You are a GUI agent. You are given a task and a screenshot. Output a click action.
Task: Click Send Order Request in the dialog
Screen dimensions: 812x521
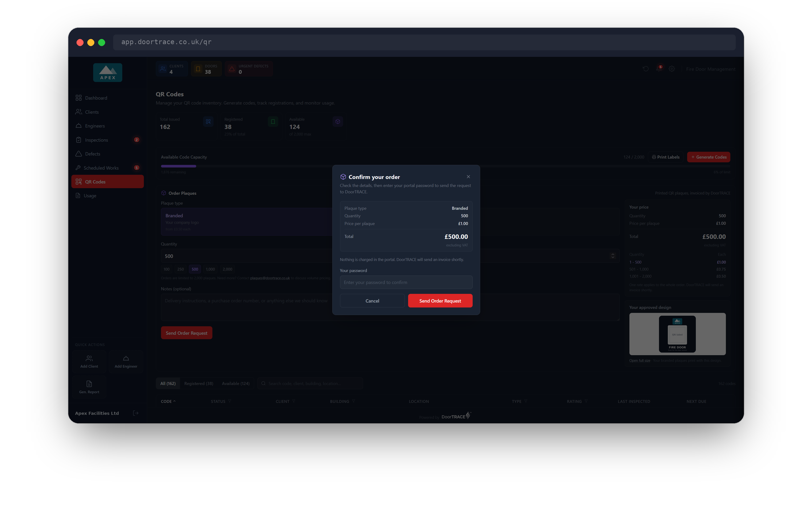(x=440, y=301)
